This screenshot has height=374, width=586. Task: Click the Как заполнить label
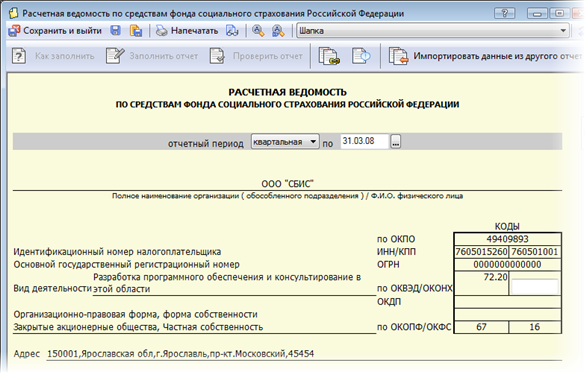(x=65, y=56)
